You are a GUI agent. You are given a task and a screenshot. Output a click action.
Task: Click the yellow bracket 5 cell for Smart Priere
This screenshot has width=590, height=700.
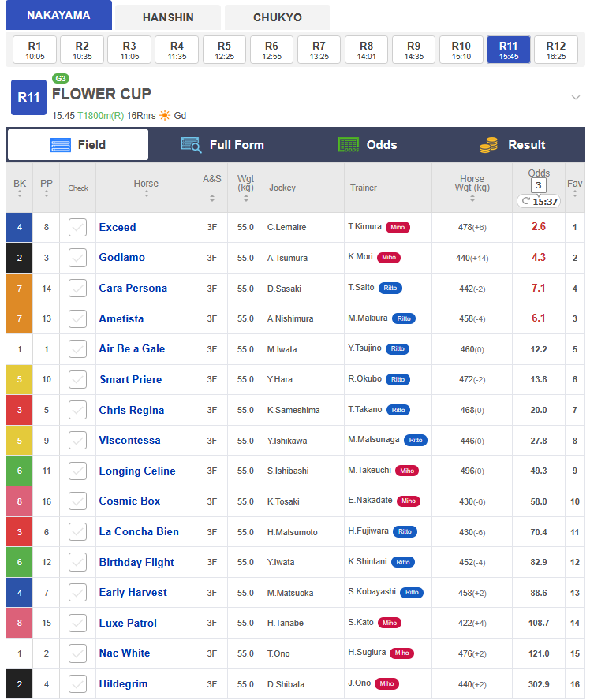[x=19, y=379]
